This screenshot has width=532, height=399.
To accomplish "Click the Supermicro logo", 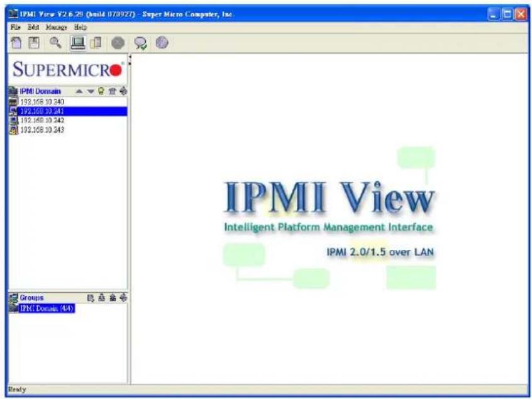I will [67, 70].
